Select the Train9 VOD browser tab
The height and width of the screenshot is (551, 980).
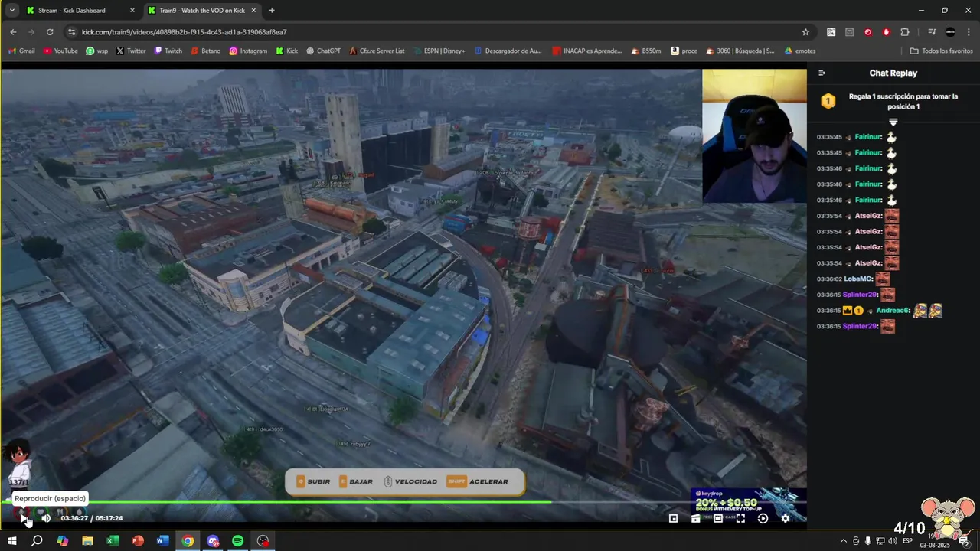(x=202, y=11)
